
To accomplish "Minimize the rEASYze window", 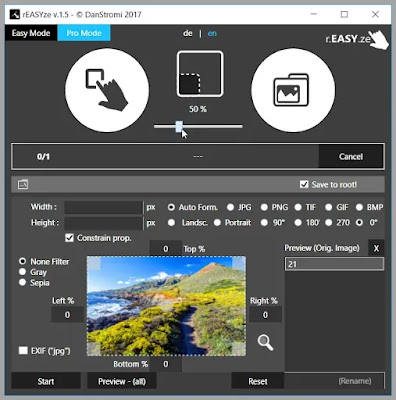I will point(314,14).
